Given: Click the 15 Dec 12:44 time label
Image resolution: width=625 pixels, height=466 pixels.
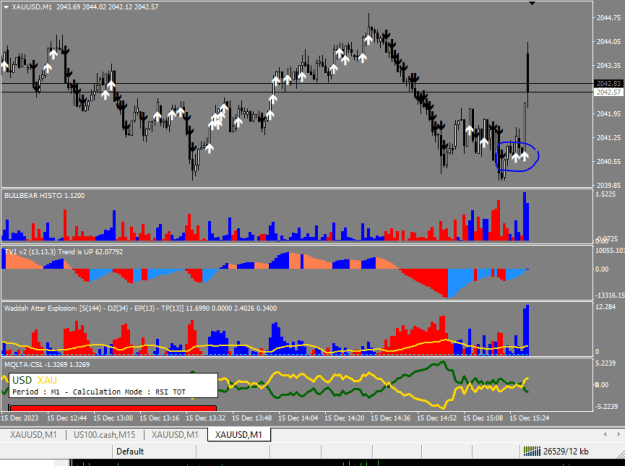Looking at the screenshot, I should click(67, 418).
